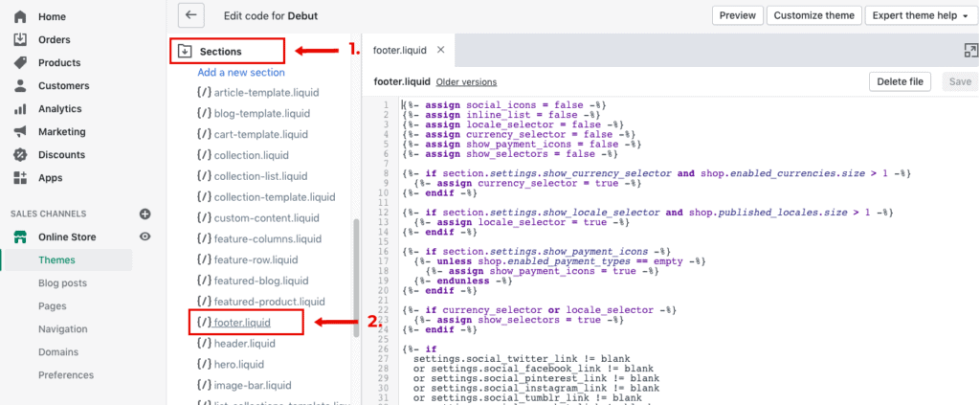The width and height of the screenshot is (980, 405).
Task: Click the Delete file button
Action: (900, 82)
